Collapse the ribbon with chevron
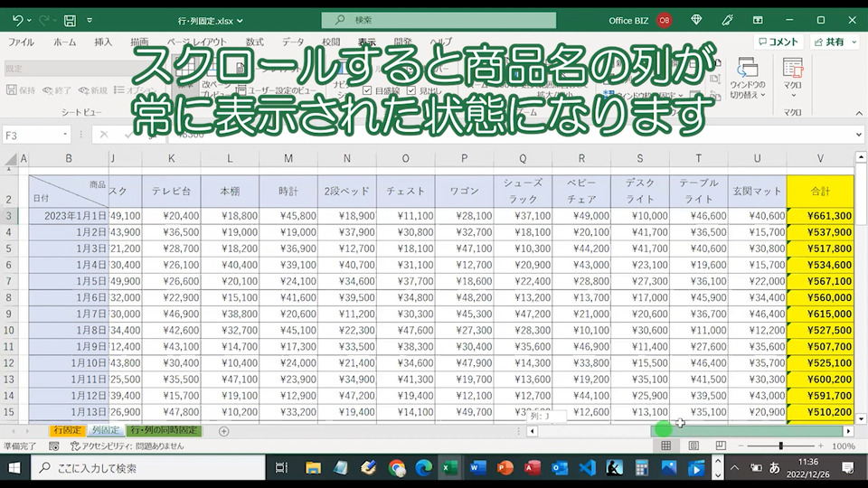The width and height of the screenshot is (868, 488). click(859, 112)
